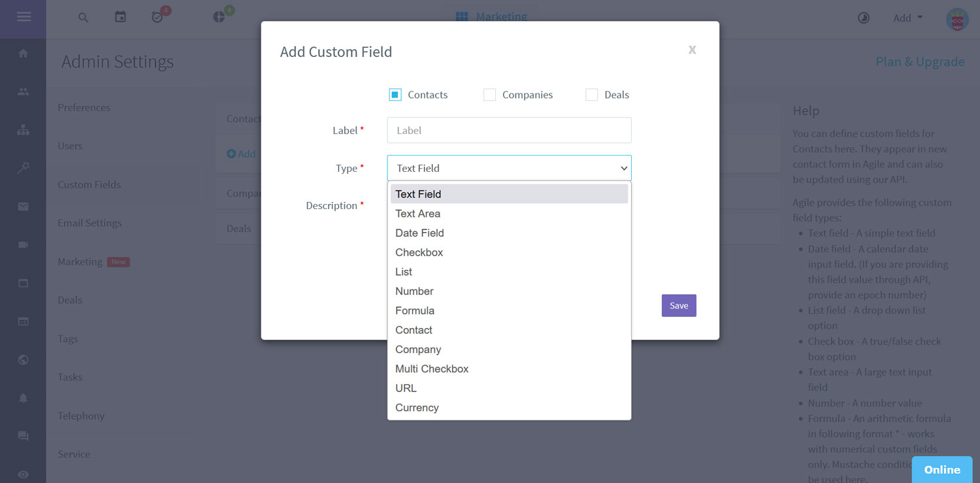Click the pie chart icon with badge
The width and height of the screenshot is (980, 483).
pos(220,17)
